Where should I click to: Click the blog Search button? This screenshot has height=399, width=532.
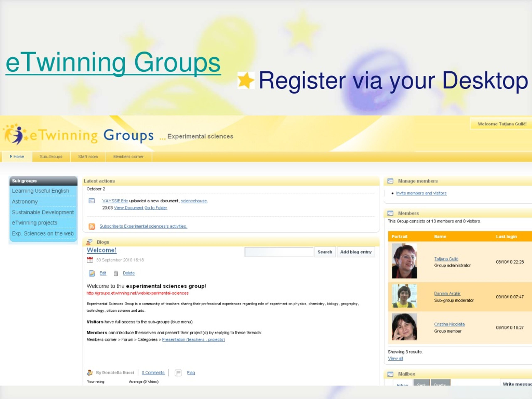[x=325, y=252]
